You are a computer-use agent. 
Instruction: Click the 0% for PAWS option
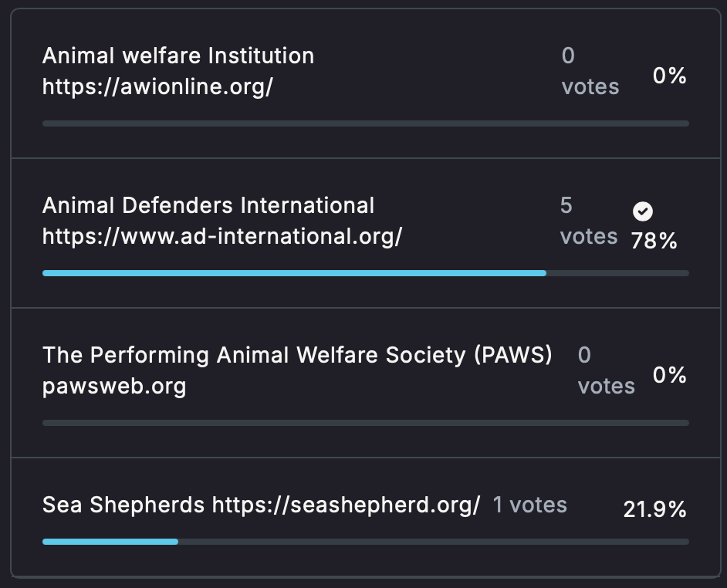coord(670,375)
